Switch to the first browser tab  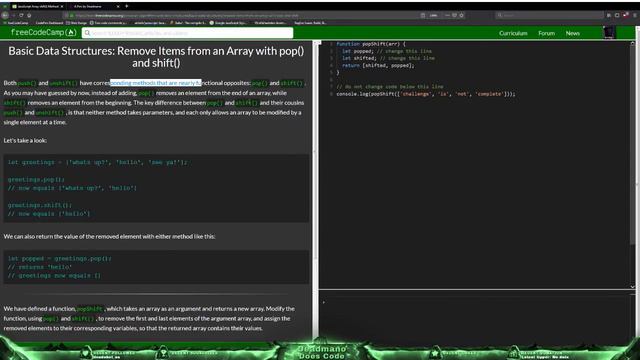[37, 7]
